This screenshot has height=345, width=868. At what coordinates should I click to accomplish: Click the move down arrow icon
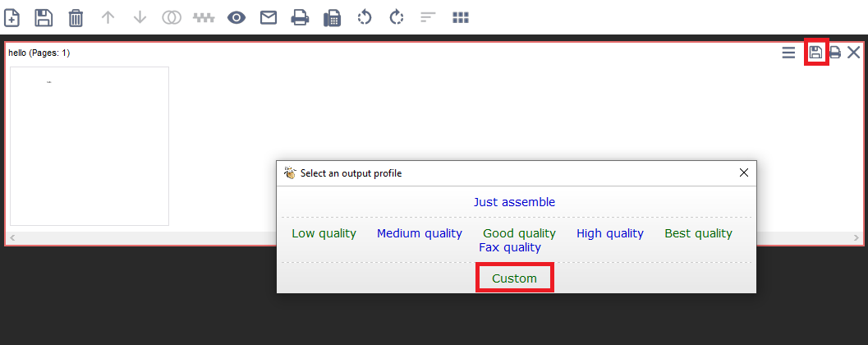140,18
